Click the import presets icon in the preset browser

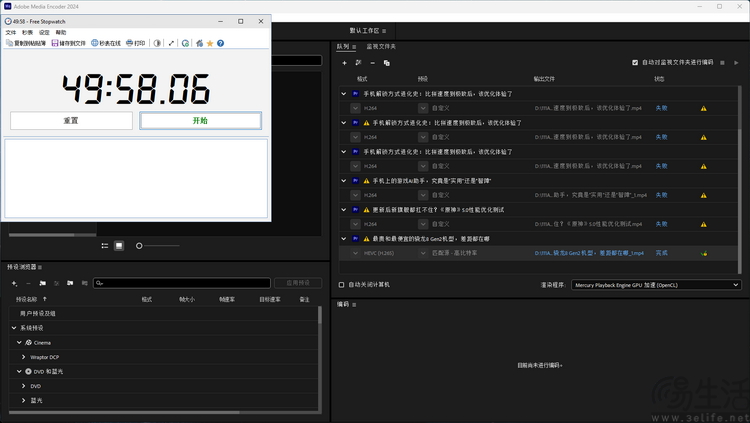click(70, 283)
